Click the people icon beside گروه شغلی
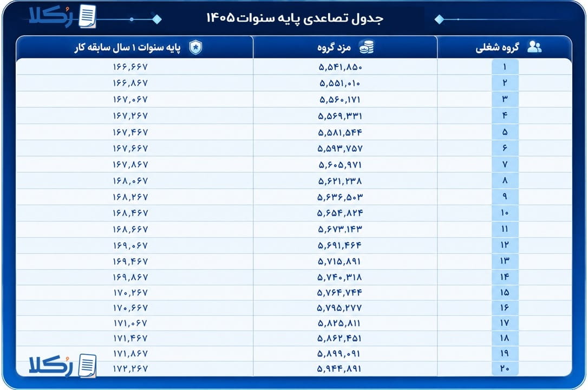Viewport: 588px width, 390px height. [534, 47]
